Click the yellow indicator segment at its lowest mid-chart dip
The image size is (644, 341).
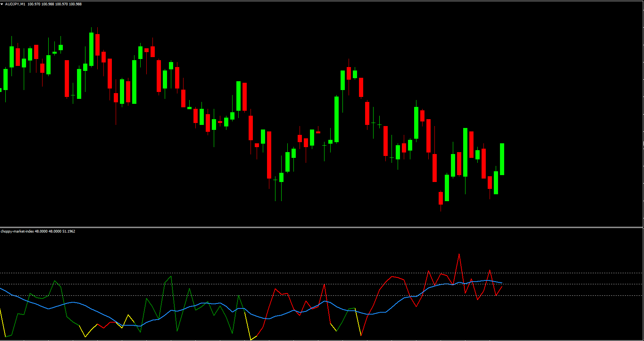[251, 339]
